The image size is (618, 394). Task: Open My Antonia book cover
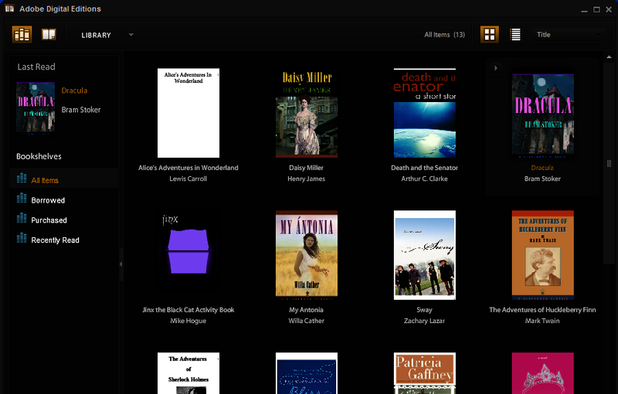pyautogui.click(x=307, y=255)
